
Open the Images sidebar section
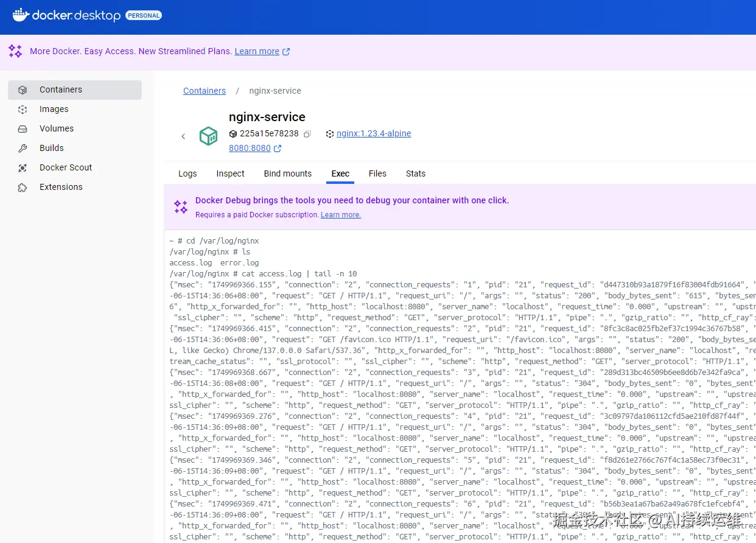click(x=75, y=109)
